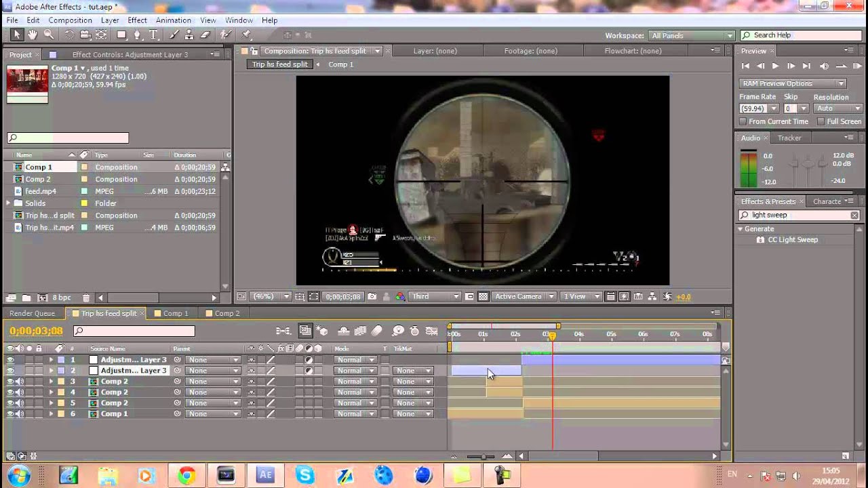
Task: Hide layer 3 Comp 2 video
Action: coord(10,382)
